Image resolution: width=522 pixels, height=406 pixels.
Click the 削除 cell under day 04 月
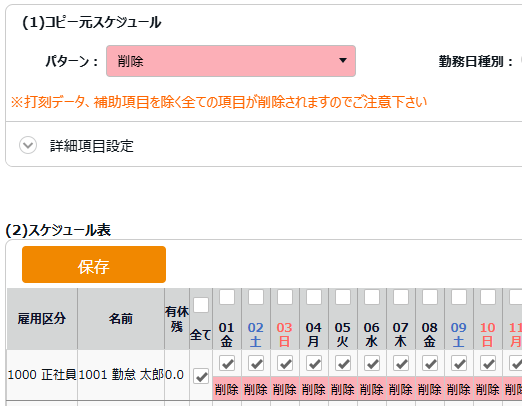point(314,389)
